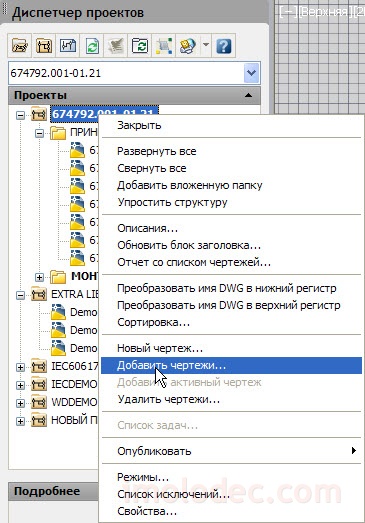Click the Open Project toolbar icon
Viewport: 365px width, 523px height.
tap(20, 46)
